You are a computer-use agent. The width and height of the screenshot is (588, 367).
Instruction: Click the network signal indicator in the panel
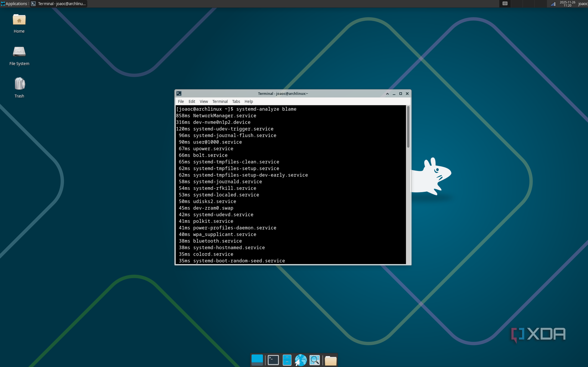tap(553, 4)
